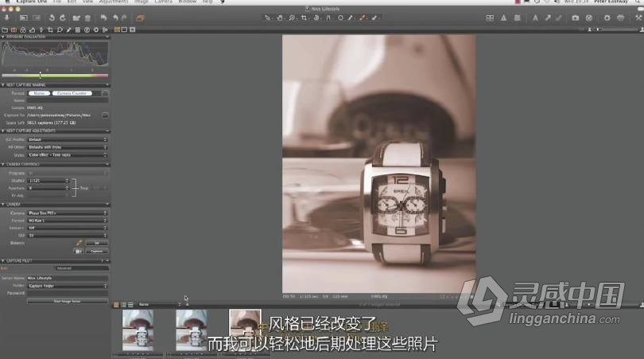Click the rotate left toolbar icon
The image size is (644, 359).
[52, 18]
